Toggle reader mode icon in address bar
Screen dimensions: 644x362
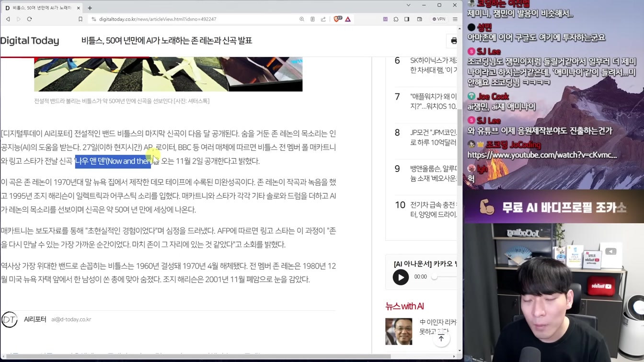click(312, 19)
